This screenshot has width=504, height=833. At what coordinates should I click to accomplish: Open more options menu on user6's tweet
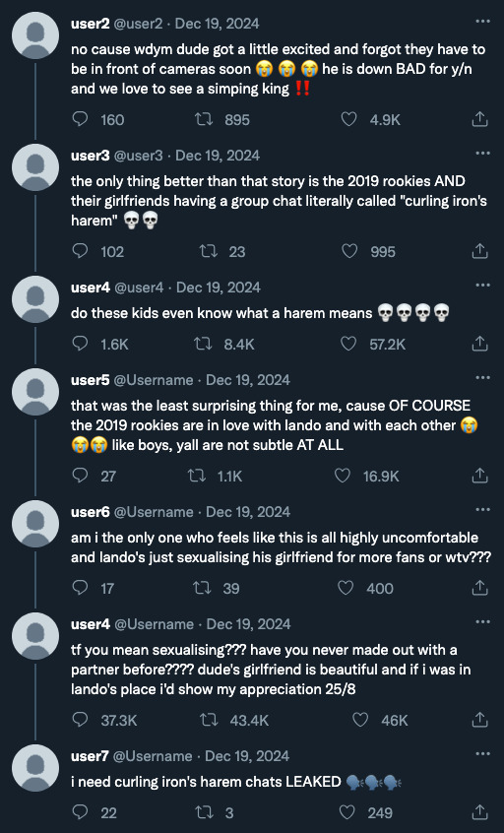[482, 509]
